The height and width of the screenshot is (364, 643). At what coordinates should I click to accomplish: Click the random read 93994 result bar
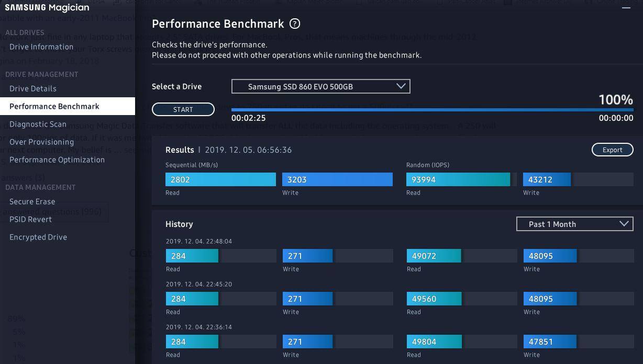coord(458,179)
